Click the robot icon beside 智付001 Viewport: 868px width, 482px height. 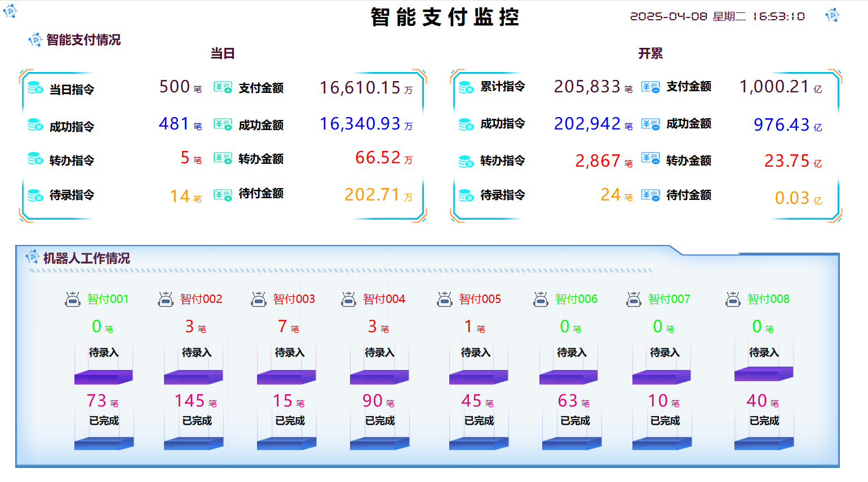[x=73, y=299]
